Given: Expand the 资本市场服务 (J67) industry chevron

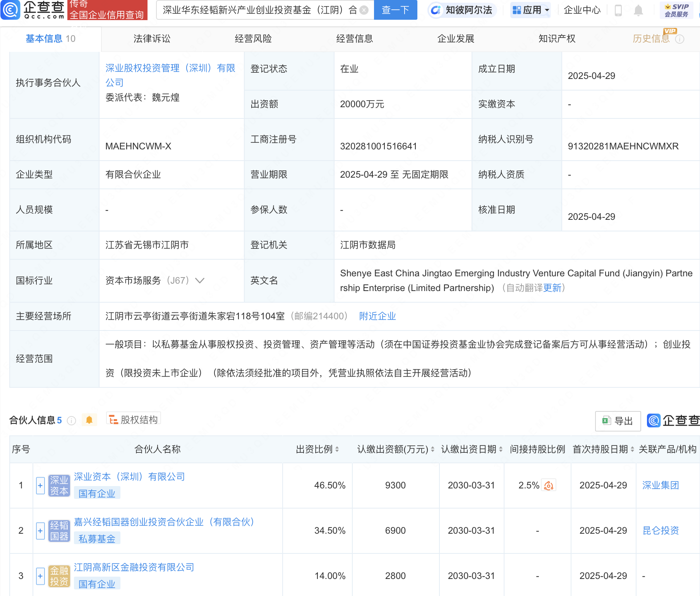Looking at the screenshot, I should click(200, 281).
